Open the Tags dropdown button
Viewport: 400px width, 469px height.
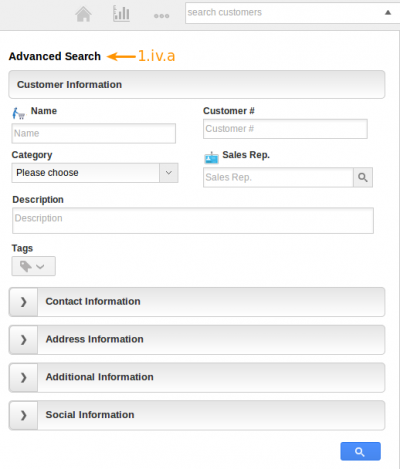coord(34,266)
